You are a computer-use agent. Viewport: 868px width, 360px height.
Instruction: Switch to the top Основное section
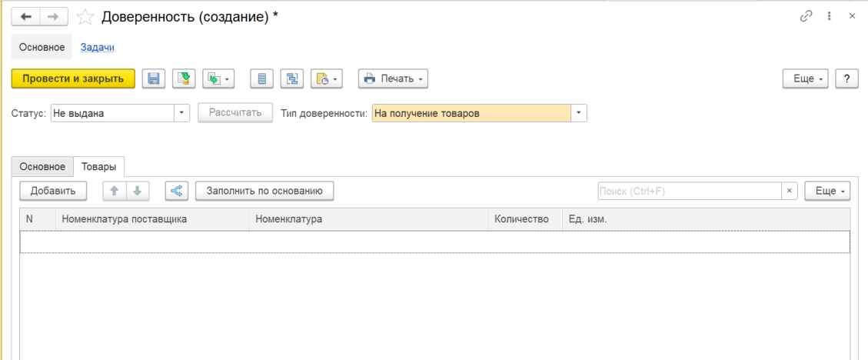(42, 47)
